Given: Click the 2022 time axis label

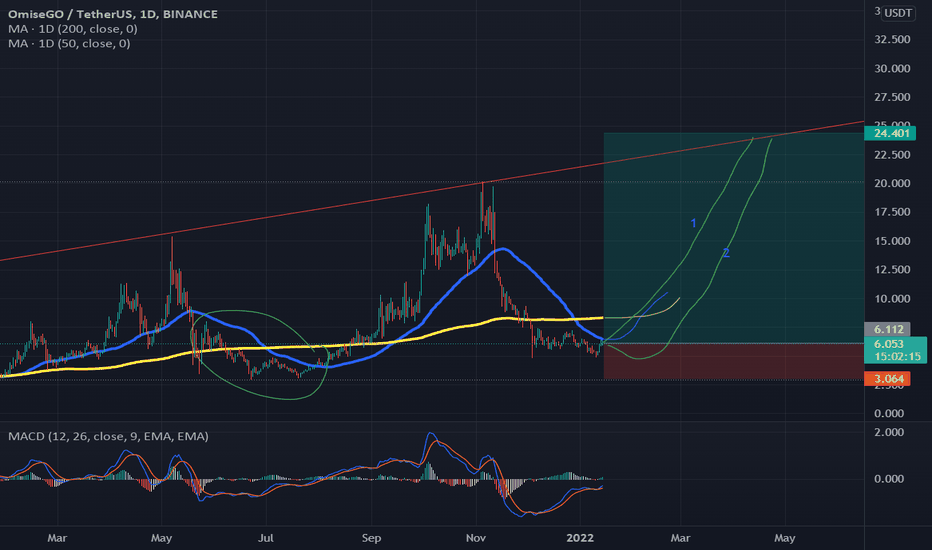Looking at the screenshot, I should click(x=580, y=538).
